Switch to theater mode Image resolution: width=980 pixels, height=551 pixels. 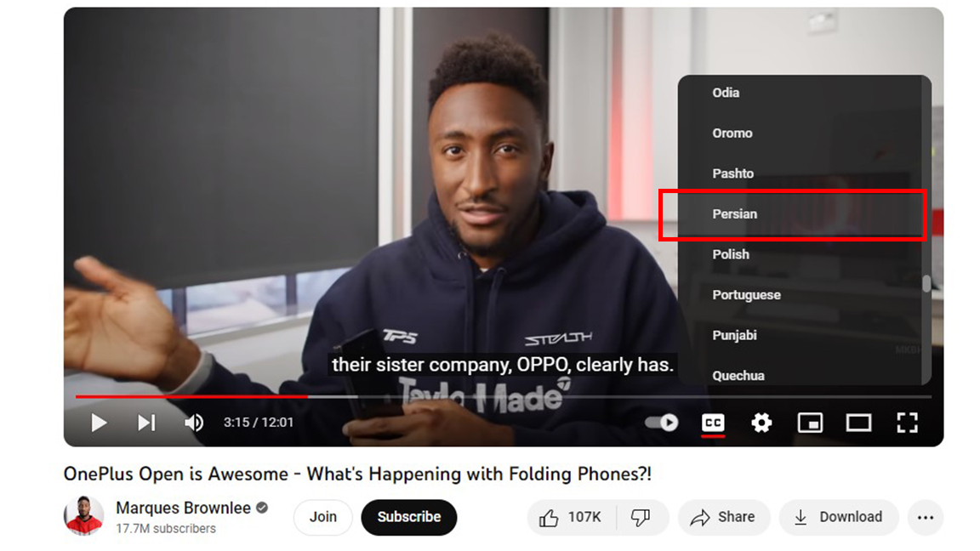click(858, 423)
